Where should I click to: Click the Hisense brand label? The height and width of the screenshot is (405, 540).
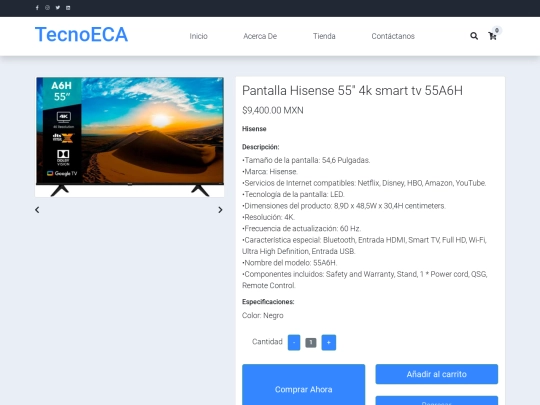pos(254,129)
